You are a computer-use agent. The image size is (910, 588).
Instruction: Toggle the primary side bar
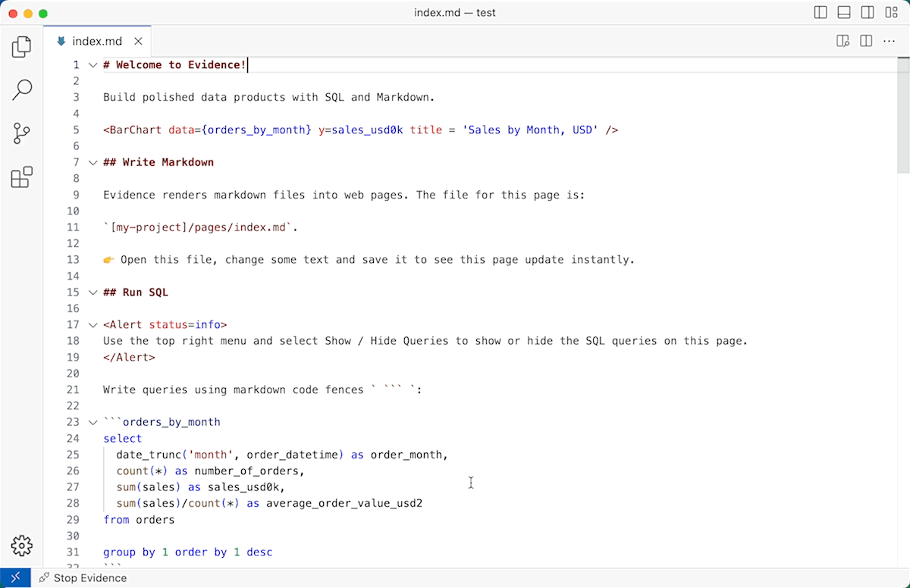[821, 13]
